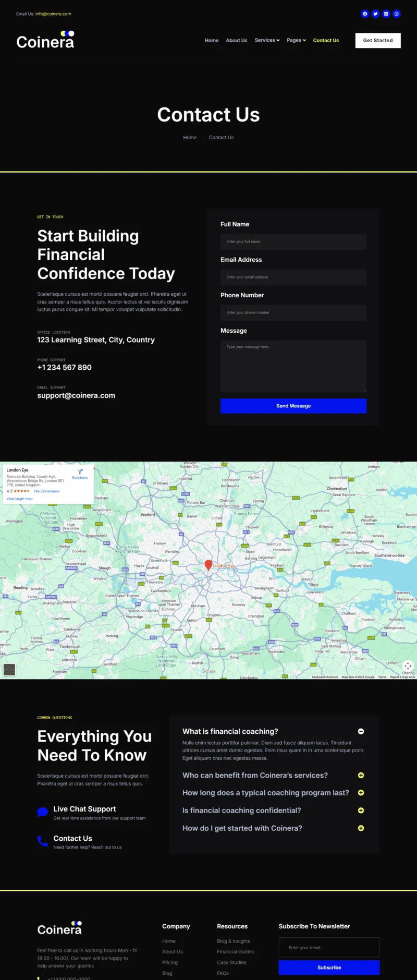Open the Twitter social icon
Screen dimensions: 417x980
[x=375, y=14]
